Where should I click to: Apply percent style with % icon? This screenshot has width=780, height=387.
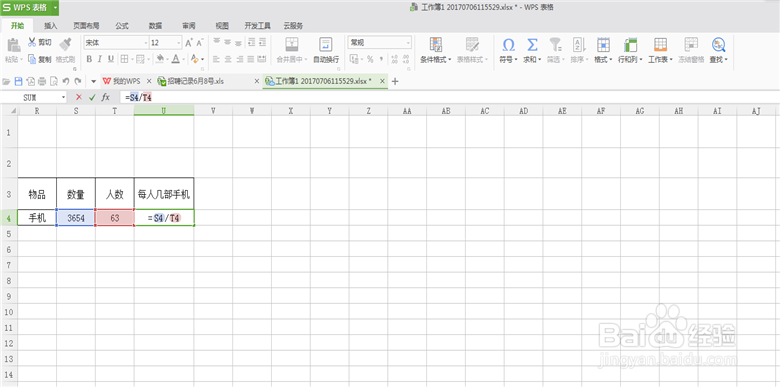pyautogui.click(x=370, y=59)
